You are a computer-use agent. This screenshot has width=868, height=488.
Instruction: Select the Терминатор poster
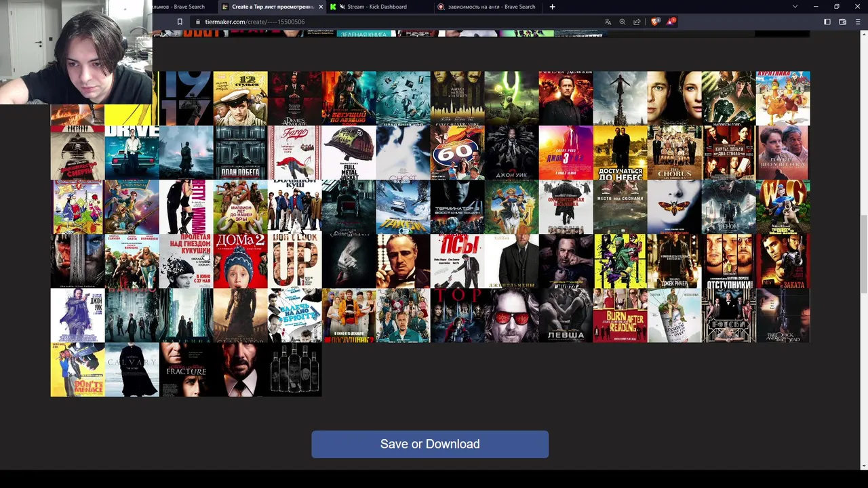pos(457,207)
